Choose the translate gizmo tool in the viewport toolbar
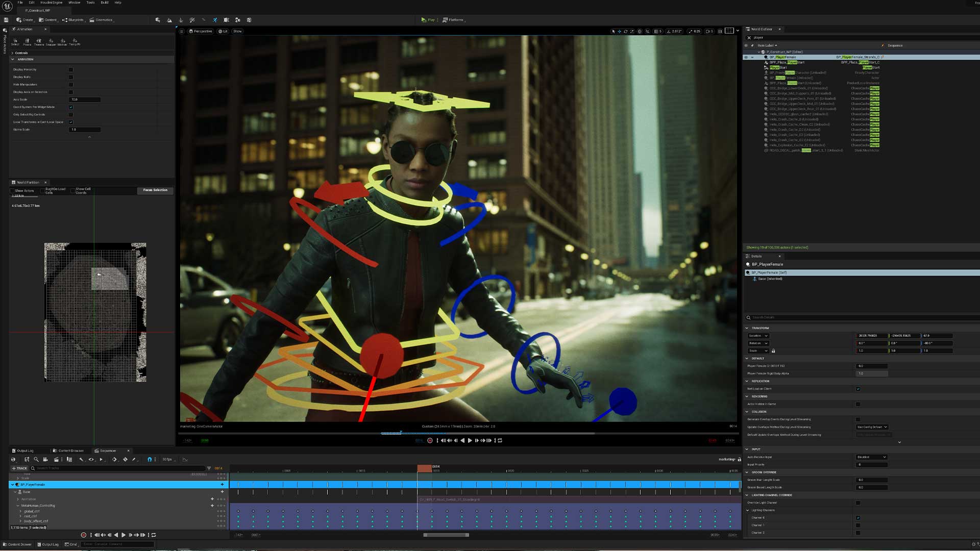 [620, 31]
